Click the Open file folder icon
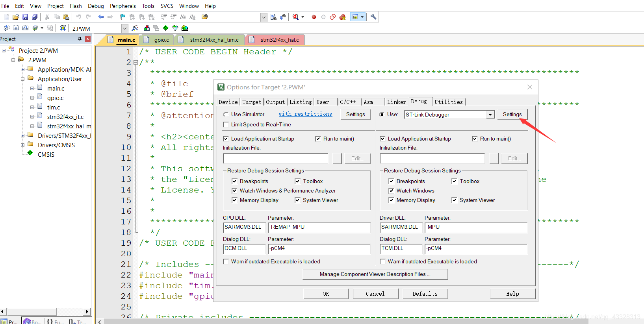 [x=16, y=17]
